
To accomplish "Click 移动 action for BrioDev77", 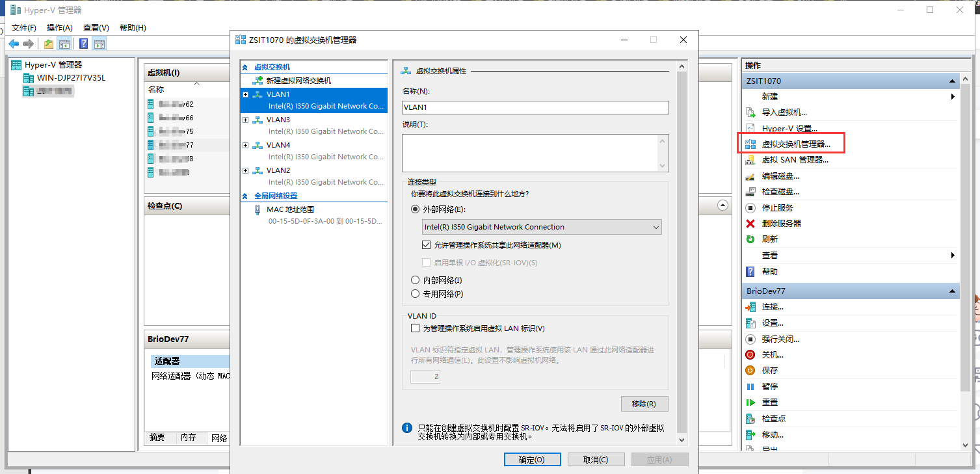I will pyautogui.click(x=773, y=435).
